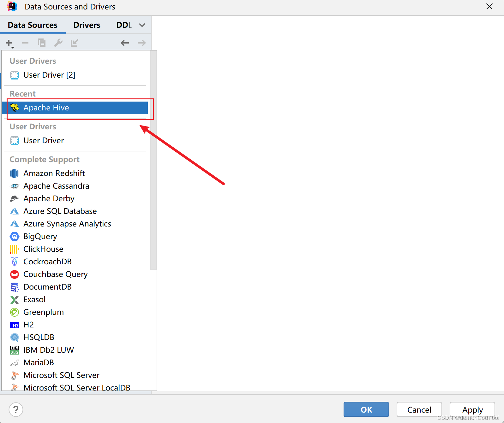Open help with the question mark button
Image resolution: width=504 pixels, height=423 pixels.
click(16, 409)
